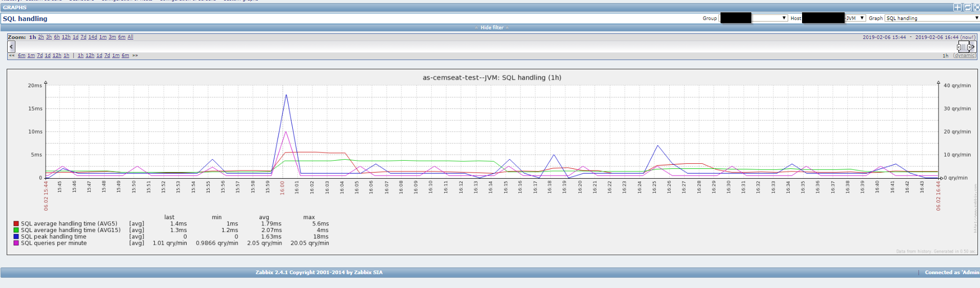This screenshot has width=980, height=288.
Task: Click the magenta queries per minute legend square
Action: click(16, 243)
